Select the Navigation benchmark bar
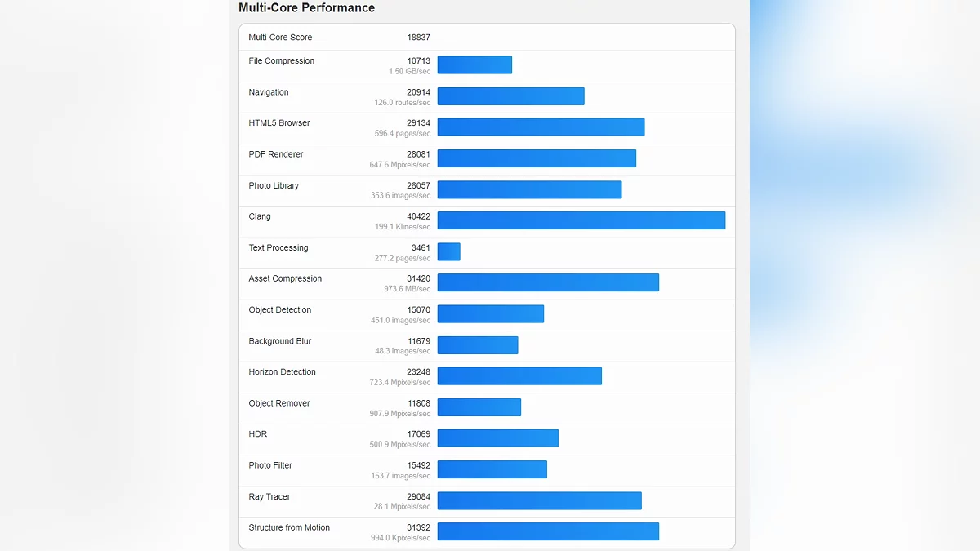Image resolution: width=980 pixels, height=551 pixels. point(510,96)
